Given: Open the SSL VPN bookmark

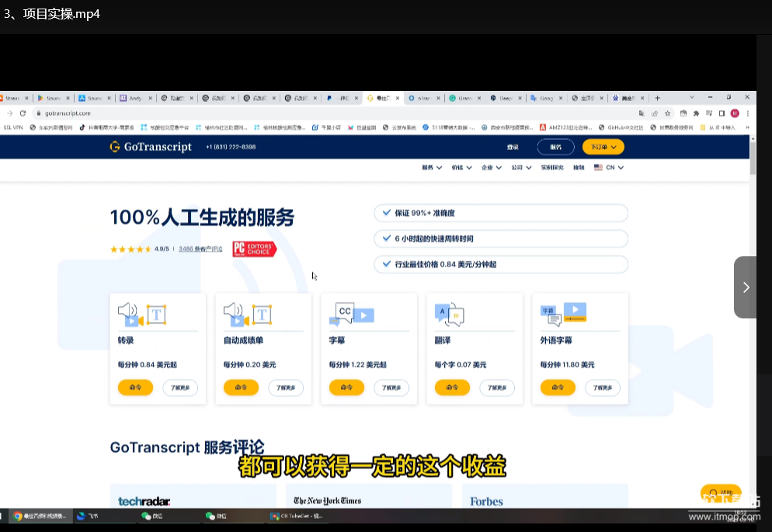Looking at the screenshot, I should click(12, 127).
